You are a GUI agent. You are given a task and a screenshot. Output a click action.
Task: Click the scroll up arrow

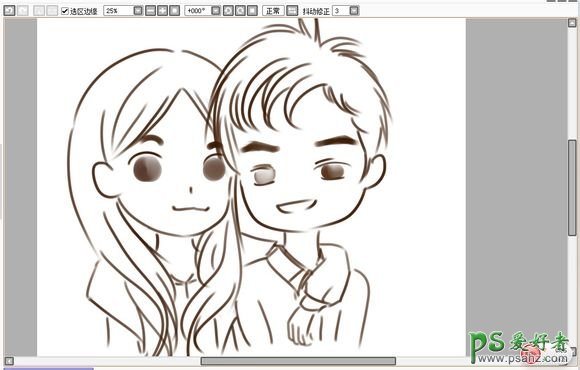pos(572,23)
